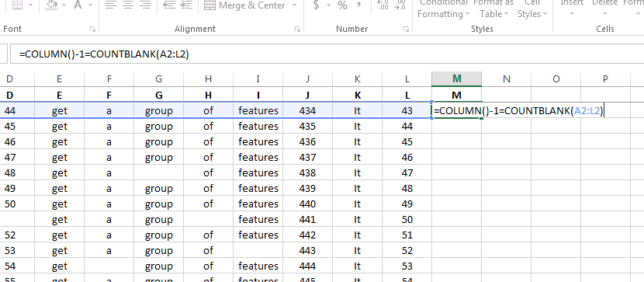Select 'get' cell in row with 444
This screenshot has height=282, width=644.
59,266
